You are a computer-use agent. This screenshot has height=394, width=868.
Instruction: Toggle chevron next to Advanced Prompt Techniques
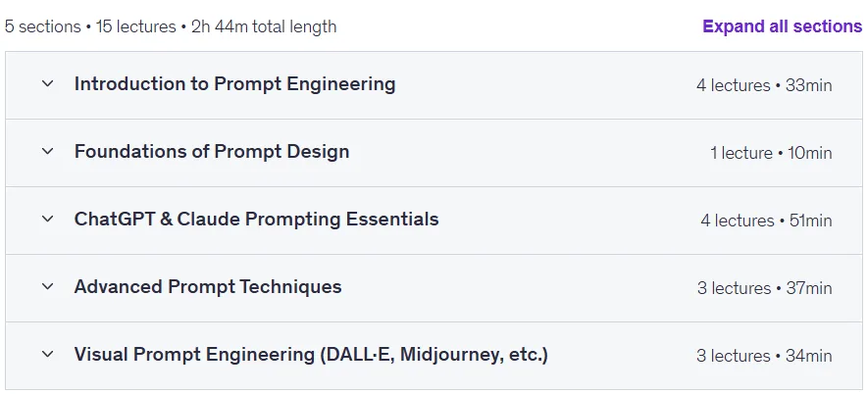tap(48, 286)
